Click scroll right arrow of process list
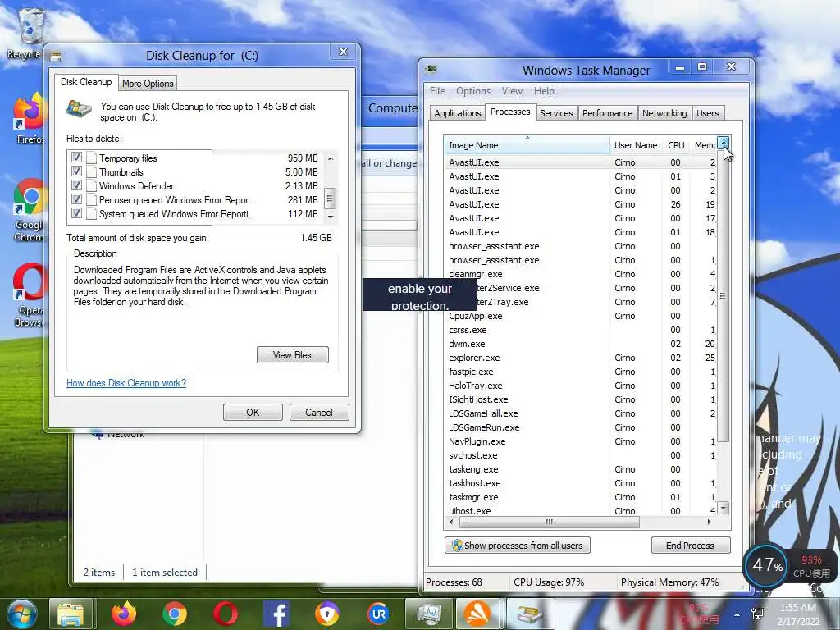 pos(710,521)
